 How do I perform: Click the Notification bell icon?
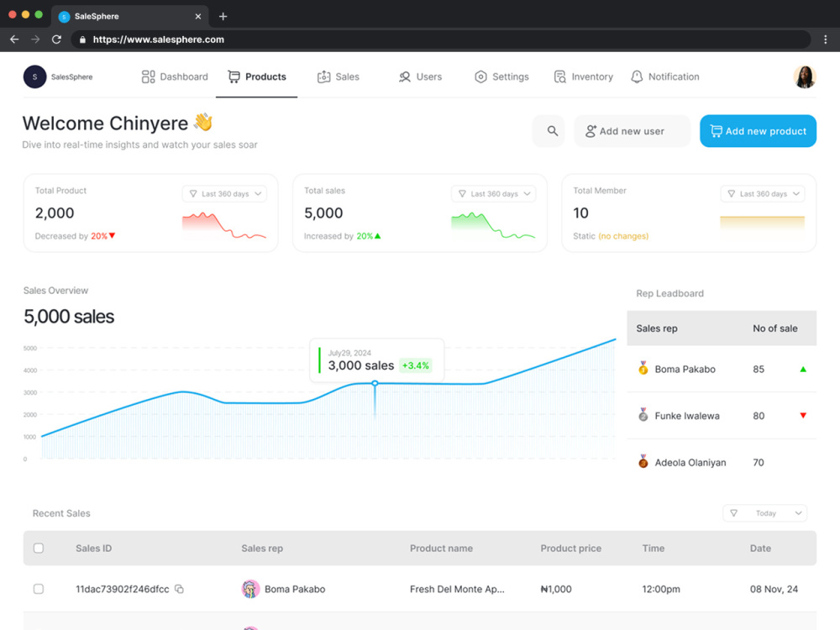tap(637, 76)
